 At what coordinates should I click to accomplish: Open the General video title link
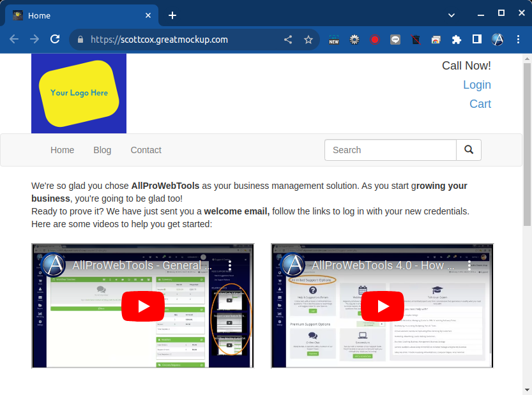point(142,265)
